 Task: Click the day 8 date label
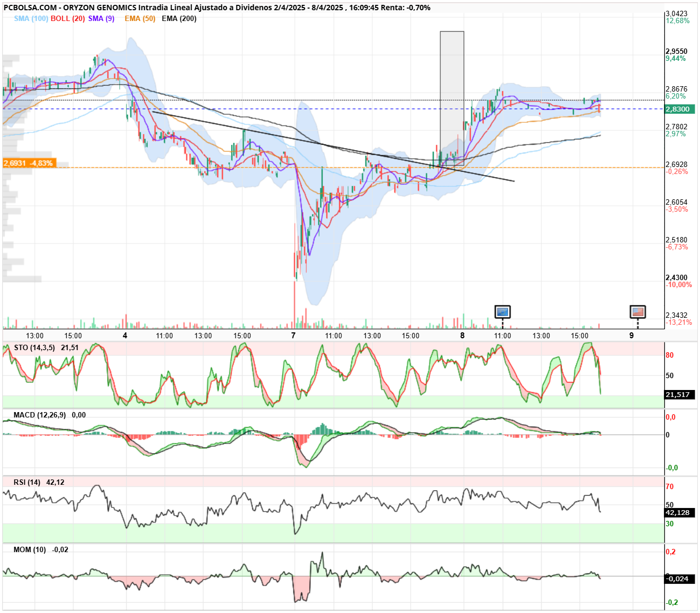(462, 335)
